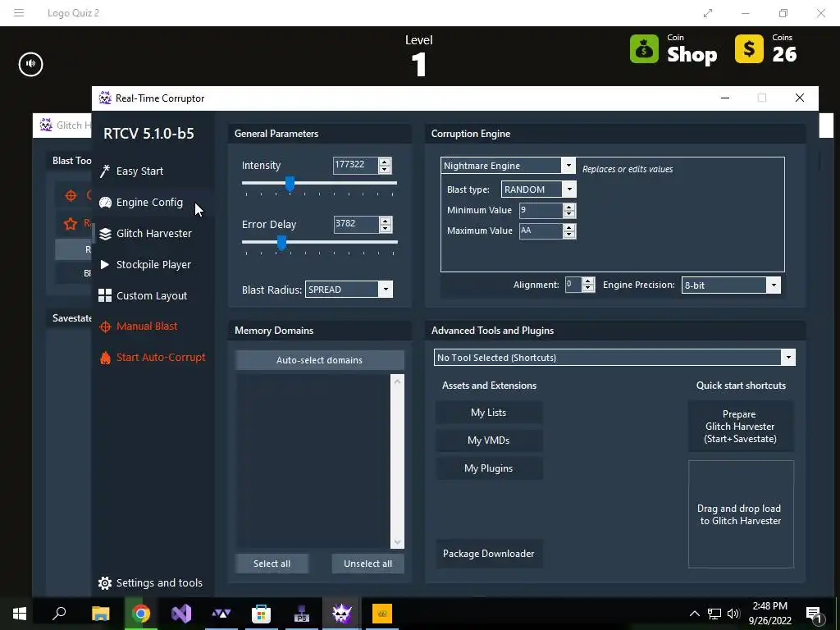Viewport: 840px width, 630px height.
Task: Increase Intensity with up stepper arrow
Action: point(384,162)
